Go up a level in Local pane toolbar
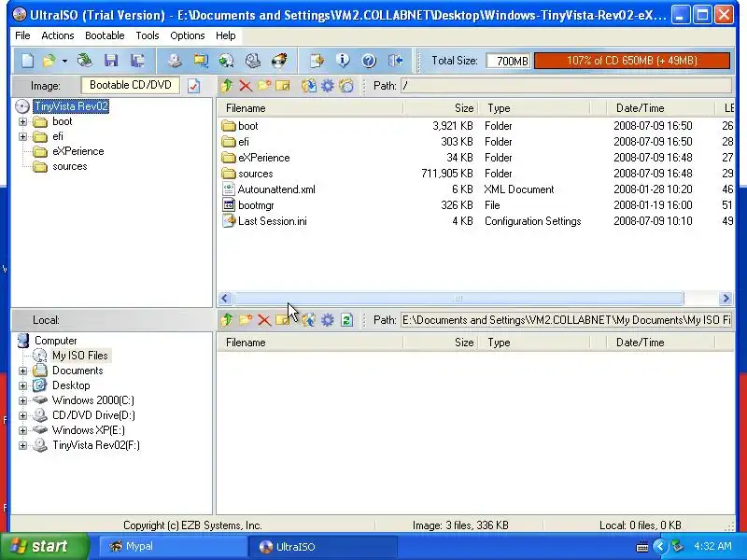Screen dimensions: 747x560 point(227,320)
